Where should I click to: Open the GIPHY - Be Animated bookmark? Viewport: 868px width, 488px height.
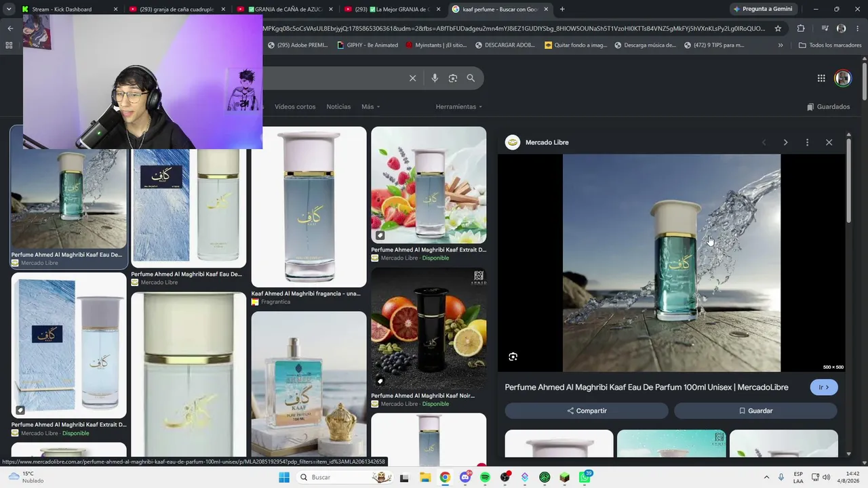click(x=368, y=45)
